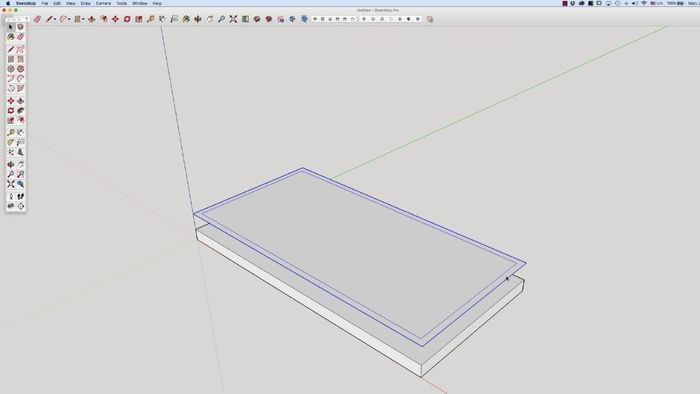Click the Wi-Fi status icon in menu bar
Screen dimensions: 700x394
click(644, 3)
